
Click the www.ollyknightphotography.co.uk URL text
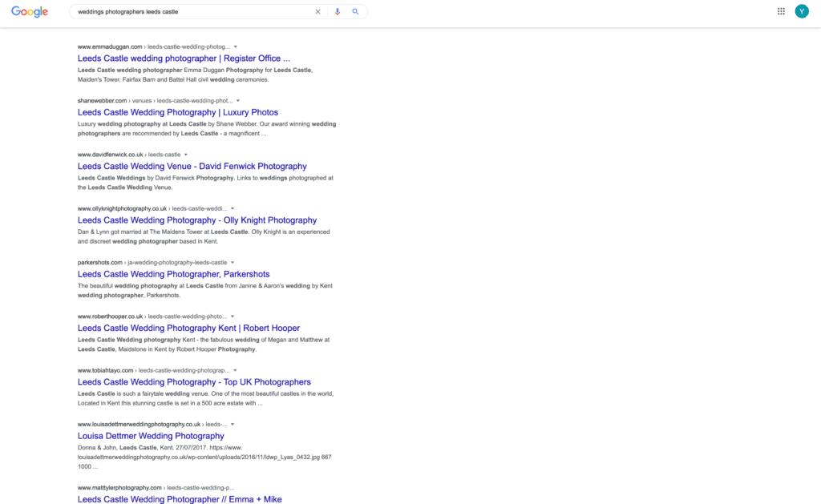(x=122, y=208)
